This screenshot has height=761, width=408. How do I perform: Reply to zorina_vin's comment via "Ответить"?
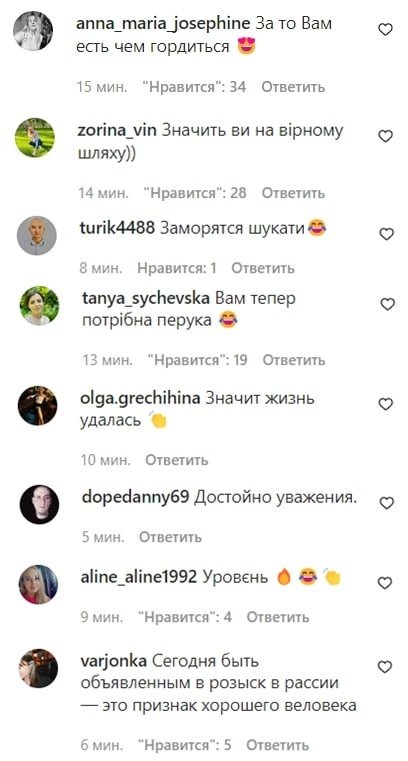pyautogui.click(x=294, y=193)
